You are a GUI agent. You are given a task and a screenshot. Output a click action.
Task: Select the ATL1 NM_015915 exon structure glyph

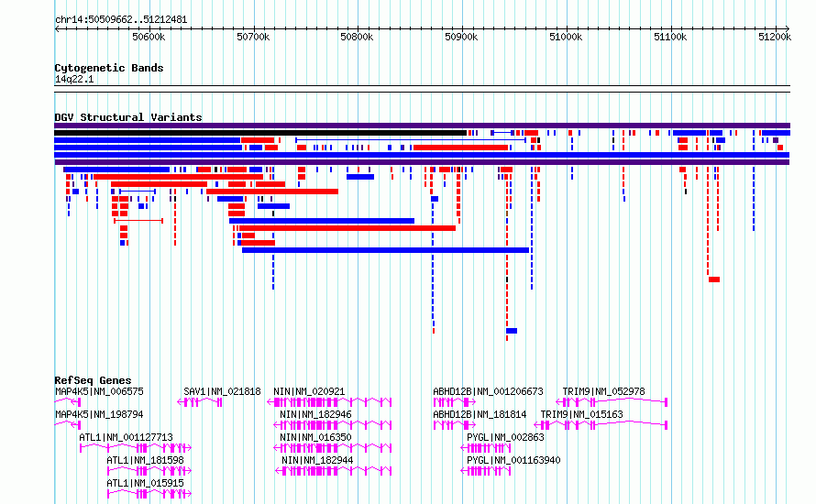point(149,494)
